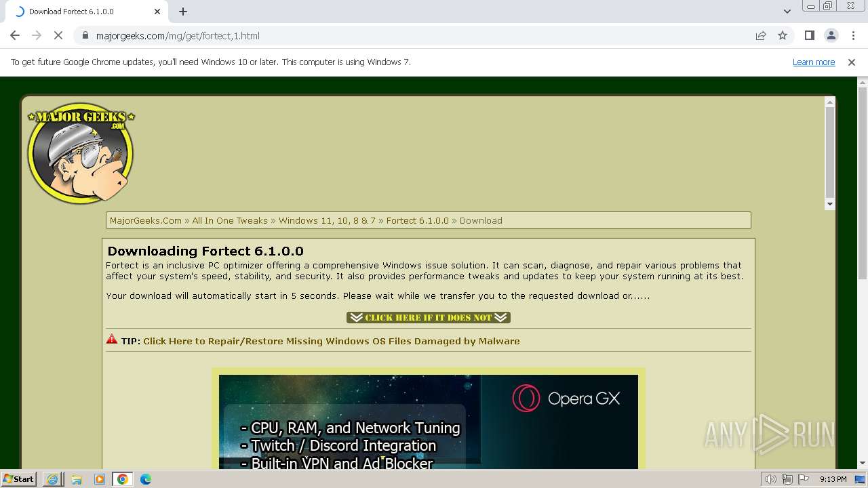The height and width of the screenshot is (488, 868).
Task: Click the main page scrollbar thumb
Action: coord(863,183)
